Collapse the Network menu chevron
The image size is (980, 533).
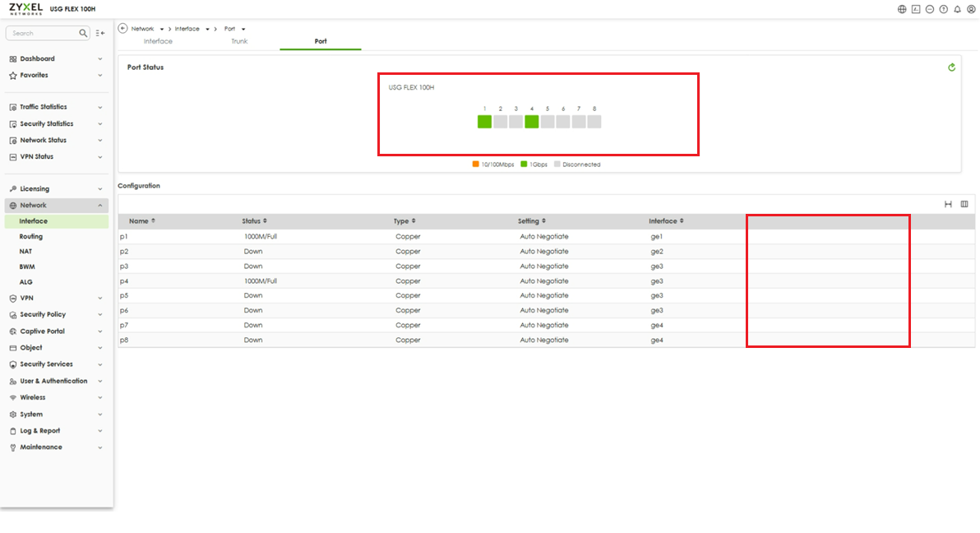click(100, 205)
